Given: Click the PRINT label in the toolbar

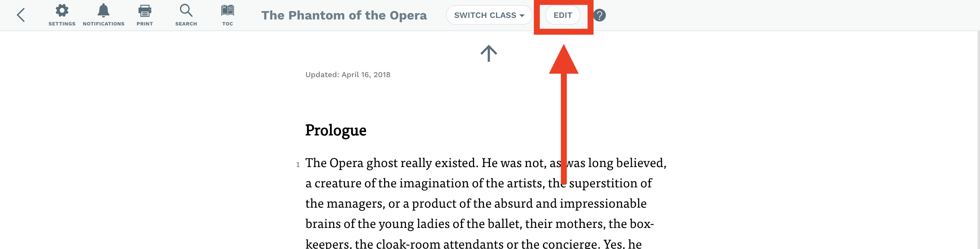Looking at the screenshot, I should click(145, 24).
